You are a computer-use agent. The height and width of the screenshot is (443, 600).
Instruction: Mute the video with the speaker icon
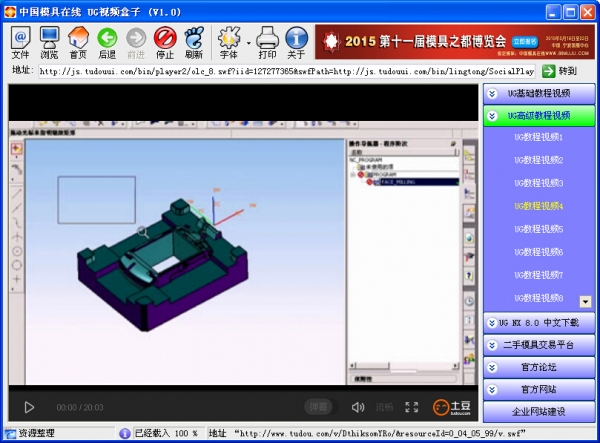(358, 407)
